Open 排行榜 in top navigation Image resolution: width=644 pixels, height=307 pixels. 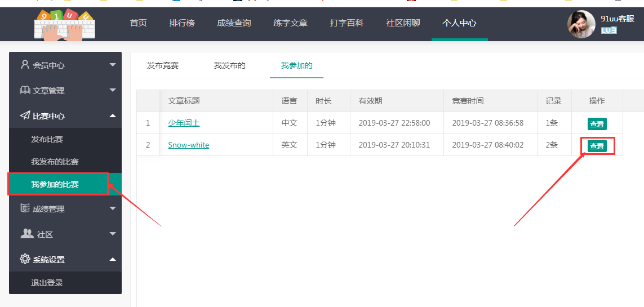pyautogui.click(x=182, y=23)
